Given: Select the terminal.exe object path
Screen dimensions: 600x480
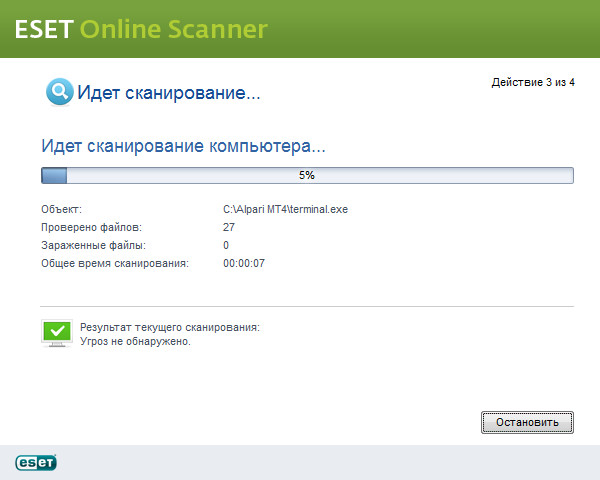Looking at the screenshot, I should (x=285, y=209).
